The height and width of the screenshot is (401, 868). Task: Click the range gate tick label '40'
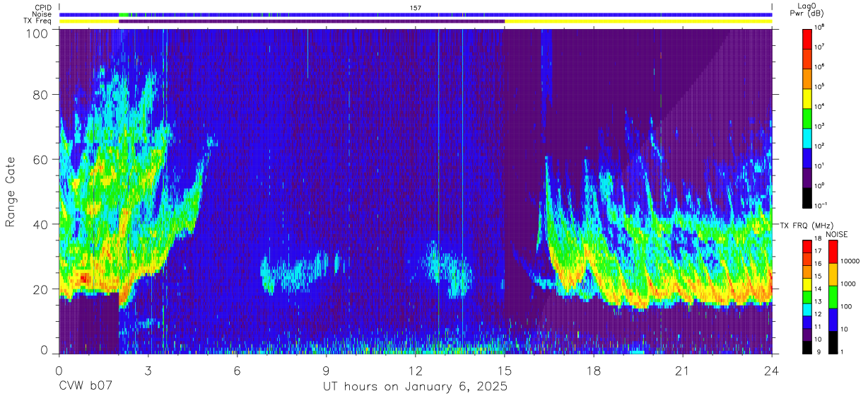[40, 224]
